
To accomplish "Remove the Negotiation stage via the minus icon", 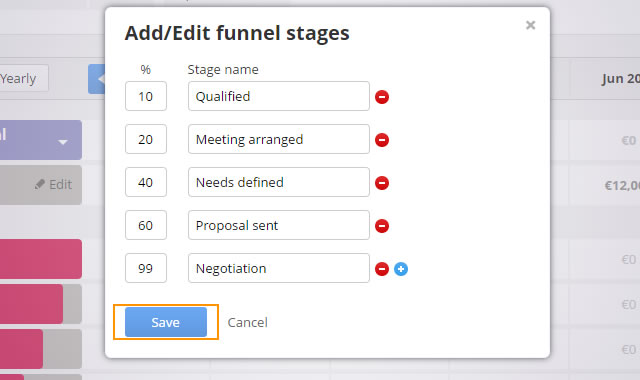I will (x=382, y=269).
